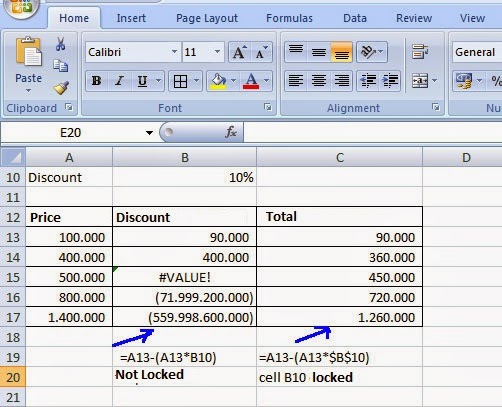Open the Insert Function fx icon
The height and width of the screenshot is (407, 502).
[231, 132]
